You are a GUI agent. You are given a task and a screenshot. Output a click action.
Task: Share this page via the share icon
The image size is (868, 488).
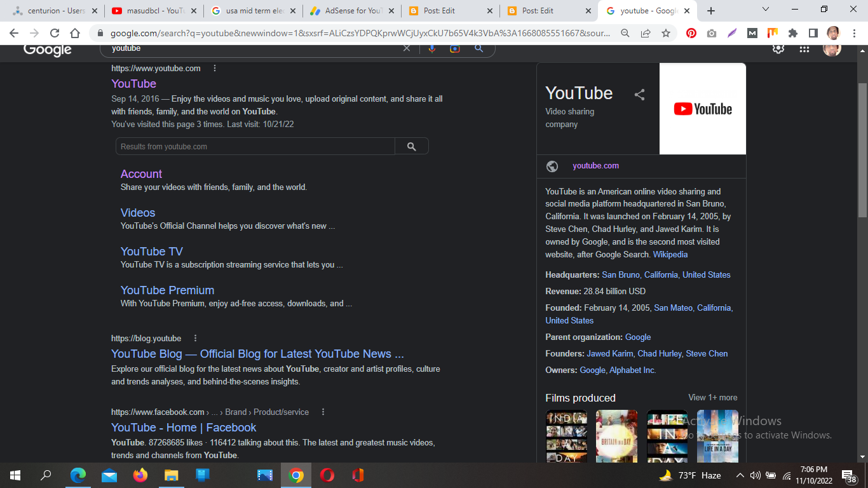pyautogui.click(x=646, y=33)
